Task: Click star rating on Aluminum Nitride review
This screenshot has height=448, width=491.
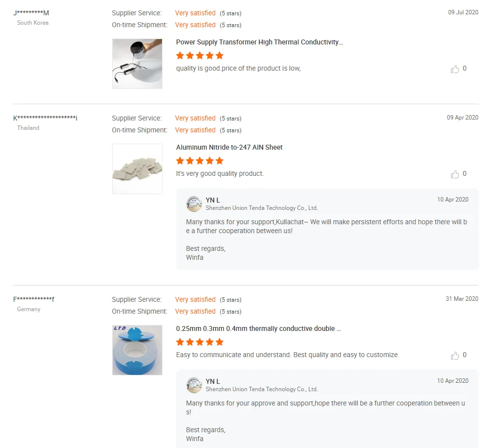Action: (200, 161)
